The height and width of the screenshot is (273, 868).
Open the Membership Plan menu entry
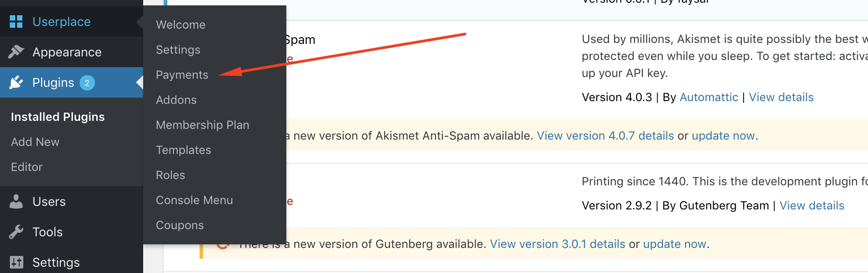[x=203, y=125]
